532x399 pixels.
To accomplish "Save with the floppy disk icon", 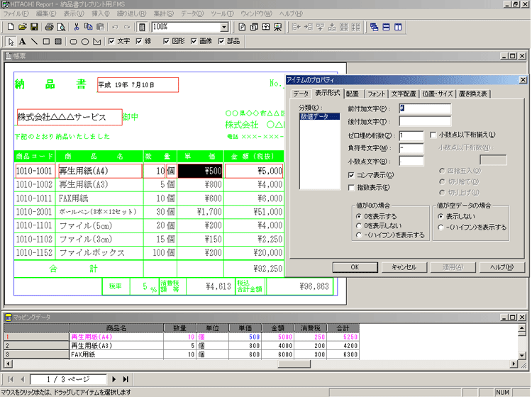I will [x=34, y=27].
